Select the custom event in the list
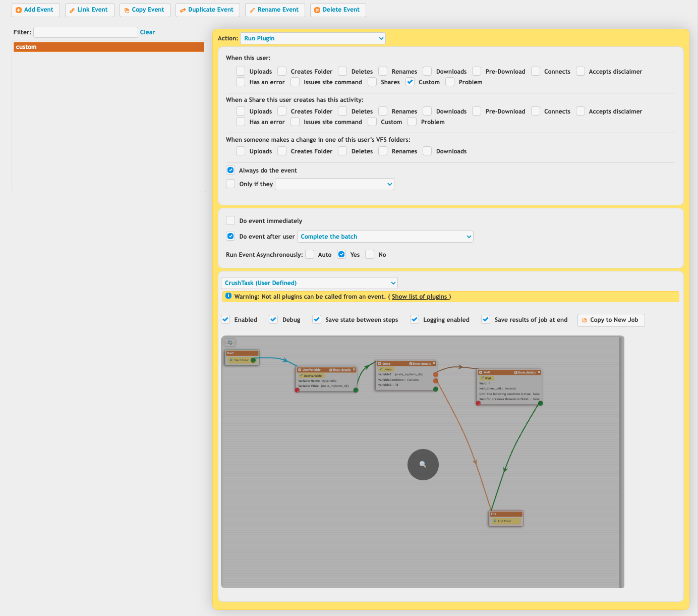 pyautogui.click(x=109, y=47)
